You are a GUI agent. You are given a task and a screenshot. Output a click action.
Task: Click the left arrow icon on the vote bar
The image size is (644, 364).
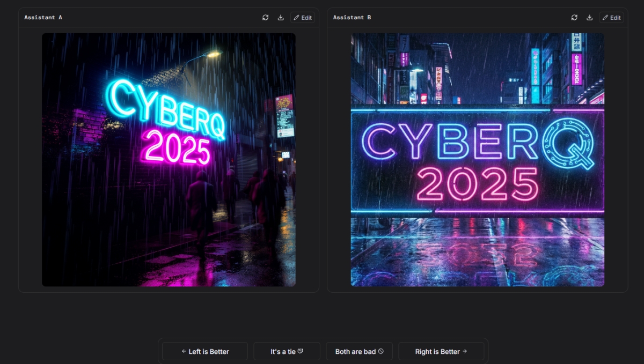(x=184, y=351)
